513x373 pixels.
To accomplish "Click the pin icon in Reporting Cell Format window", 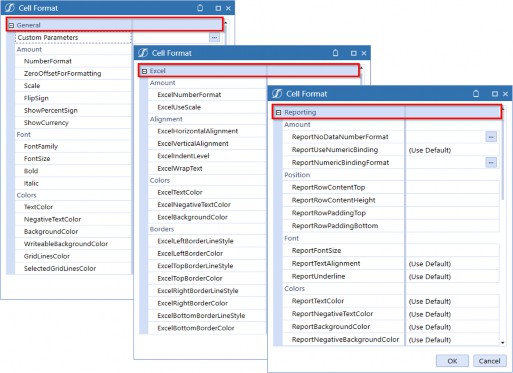I will pyautogui.click(x=476, y=94).
